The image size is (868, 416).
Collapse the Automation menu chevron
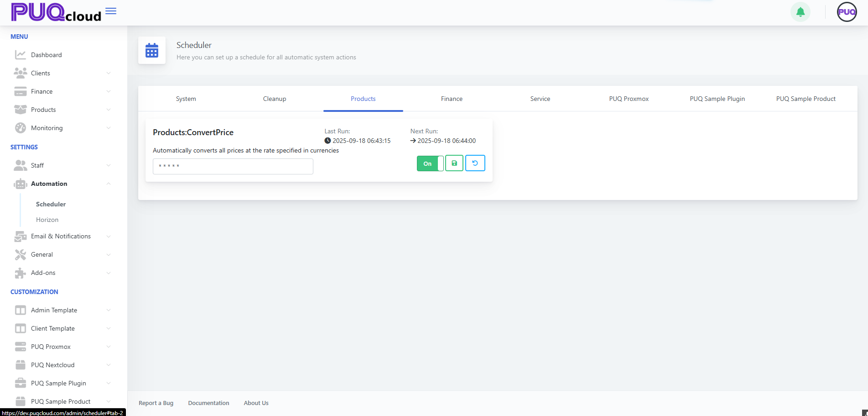coord(109,184)
